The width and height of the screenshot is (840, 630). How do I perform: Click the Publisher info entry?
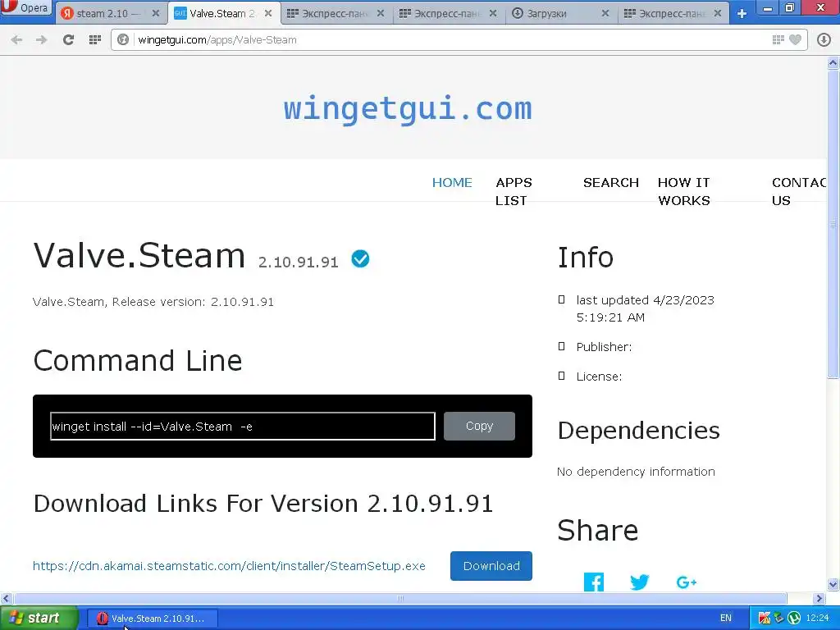[604, 347]
